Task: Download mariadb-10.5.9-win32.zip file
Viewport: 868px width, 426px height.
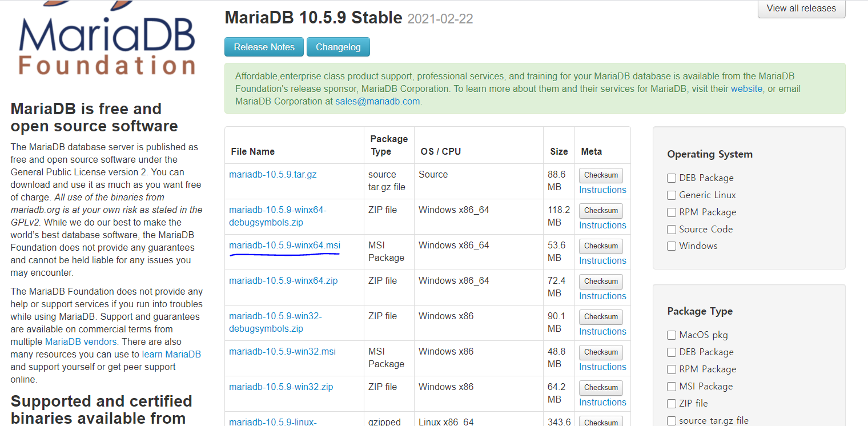Action: [x=281, y=387]
